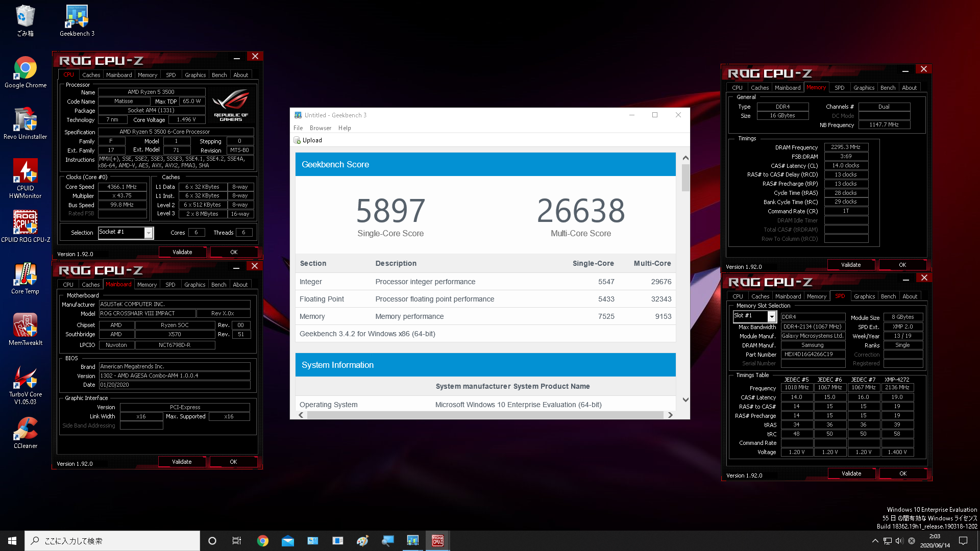
Task: Click OK in Mainboard window
Action: pos(233,462)
